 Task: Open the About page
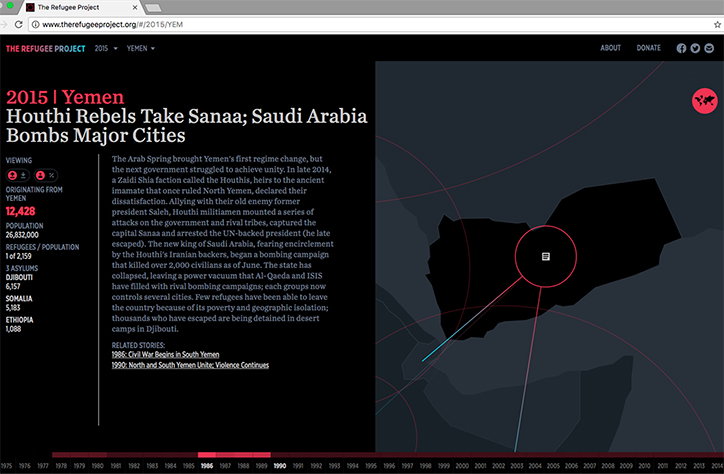point(610,48)
